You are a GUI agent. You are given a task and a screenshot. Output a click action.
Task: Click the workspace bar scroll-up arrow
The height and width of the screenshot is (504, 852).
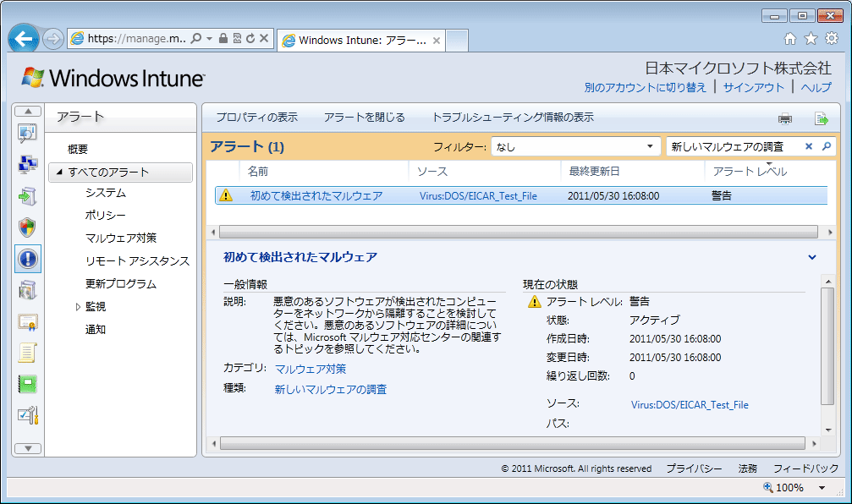28,112
